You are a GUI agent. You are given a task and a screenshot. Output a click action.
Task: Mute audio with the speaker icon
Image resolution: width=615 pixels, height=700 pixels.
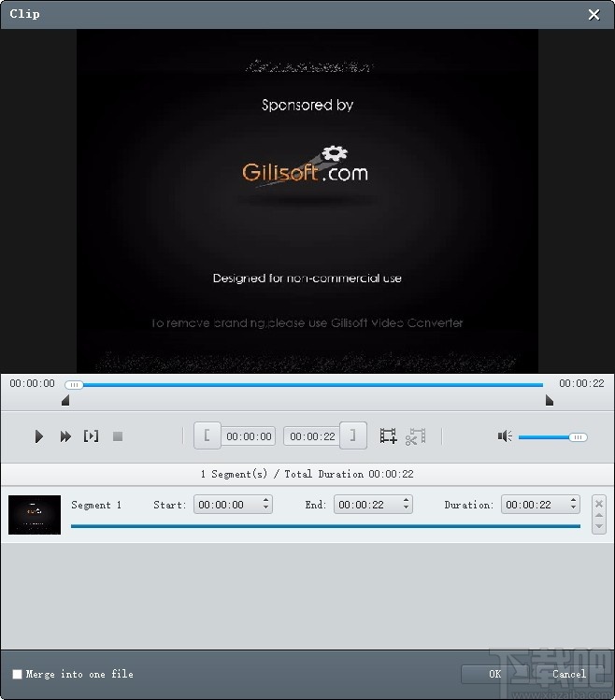[x=505, y=436]
